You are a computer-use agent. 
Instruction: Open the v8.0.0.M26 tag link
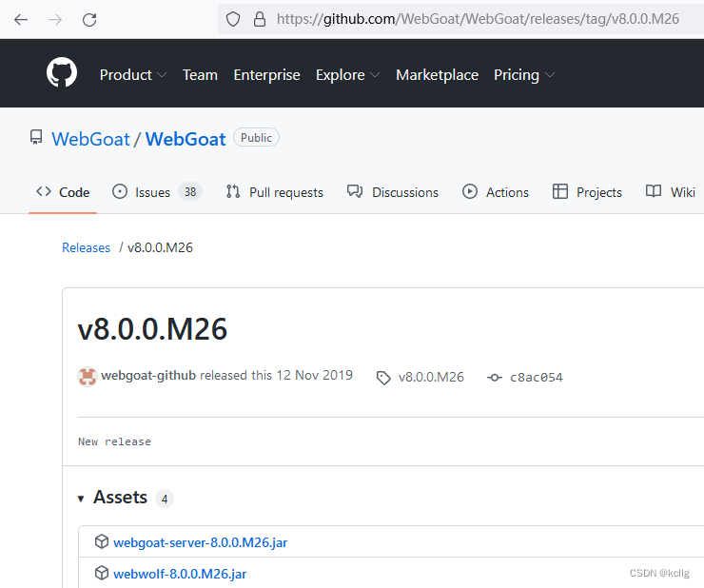431,377
